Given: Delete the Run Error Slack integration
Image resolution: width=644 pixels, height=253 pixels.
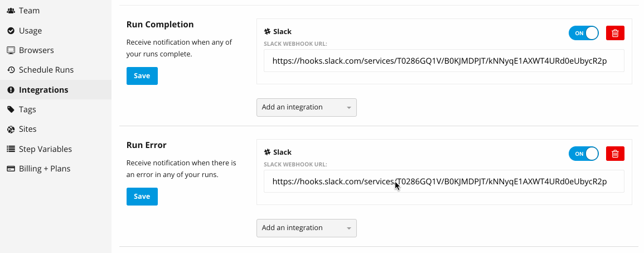Looking at the screenshot, I should pos(615,154).
